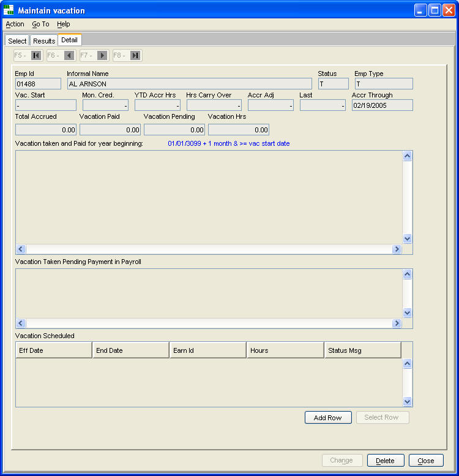Click the Maintain vacation application icon
The image size is (459, 476).
click(9, 10)
